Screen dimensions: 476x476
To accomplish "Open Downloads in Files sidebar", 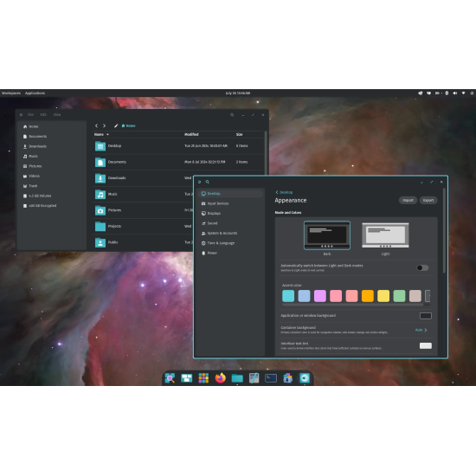I will tap(52, 146).
